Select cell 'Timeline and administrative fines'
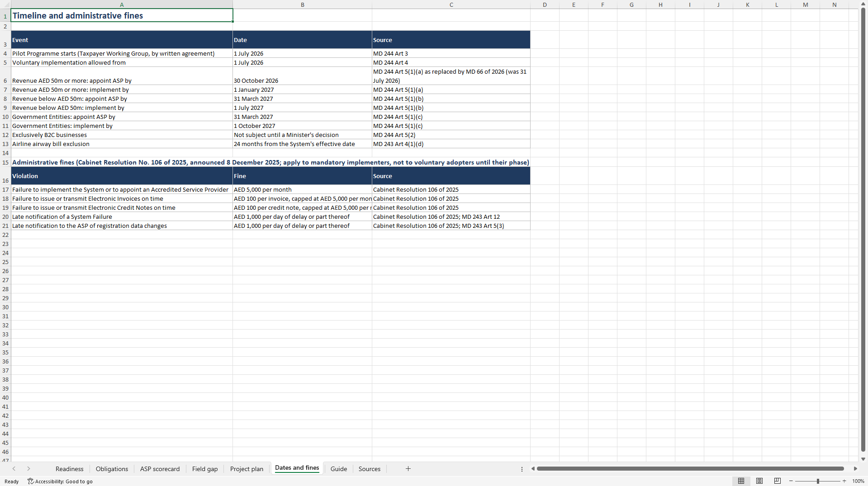This screenshot has width=868, height=486. pos(122,15)
